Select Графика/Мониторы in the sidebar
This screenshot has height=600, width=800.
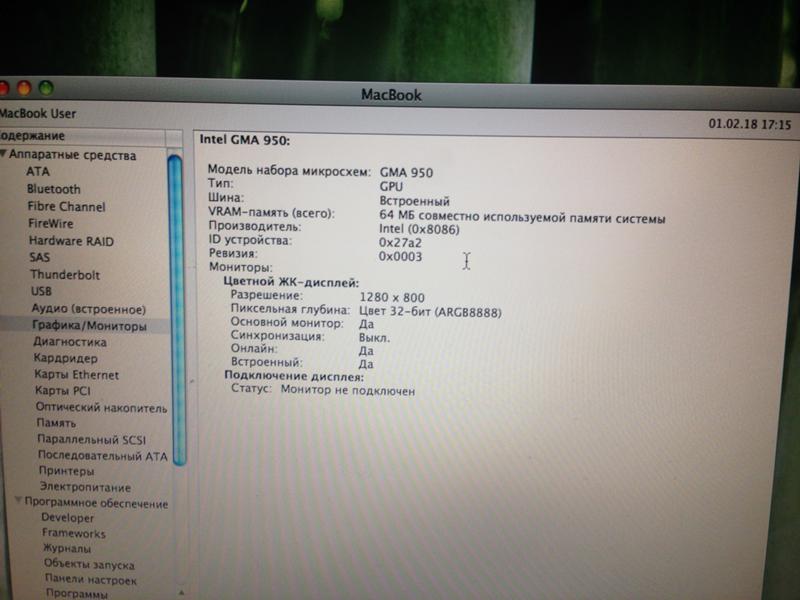tap(89, 326)
